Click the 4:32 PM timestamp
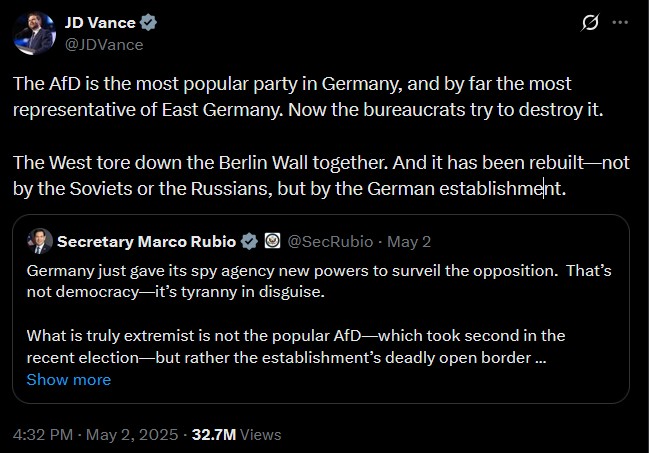 tap(43, 435)
